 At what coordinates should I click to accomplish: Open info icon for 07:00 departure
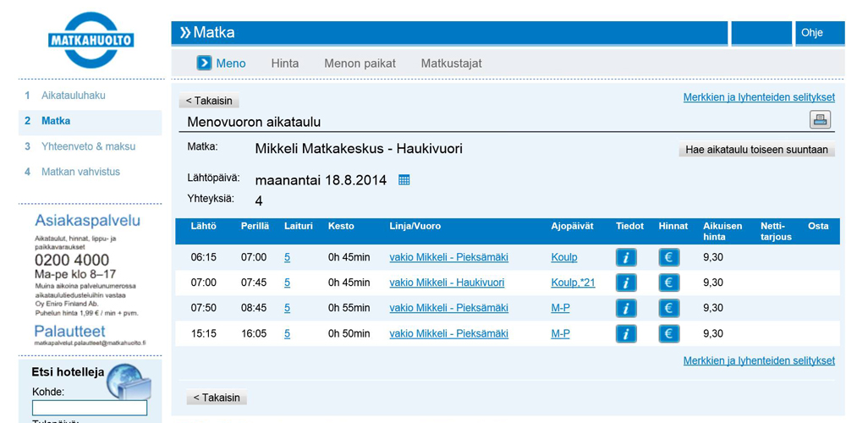tap(626, 283)
